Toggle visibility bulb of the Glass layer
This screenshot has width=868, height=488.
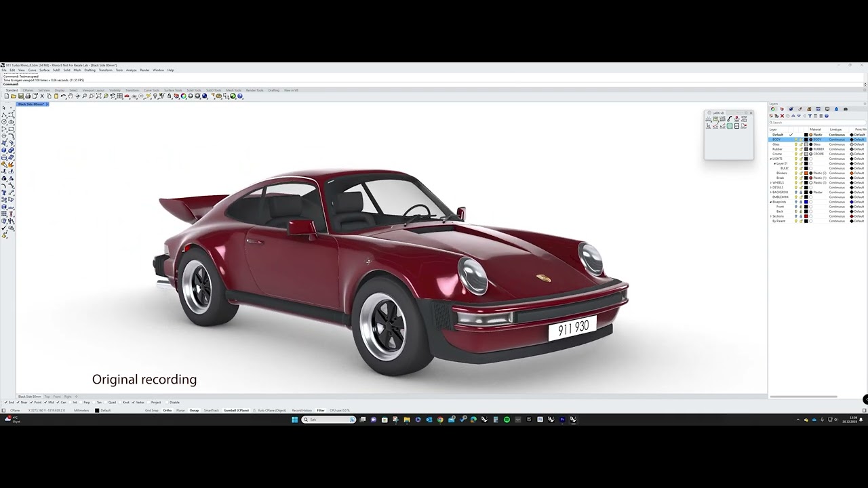click(x=796, y=144)
